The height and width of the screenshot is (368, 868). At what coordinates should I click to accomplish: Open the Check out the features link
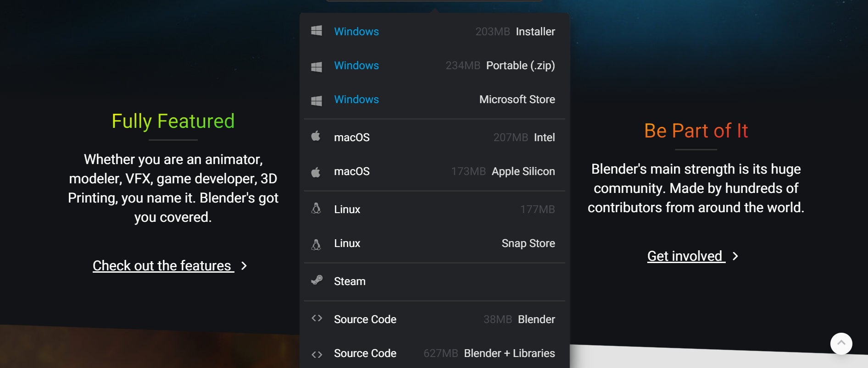[x=163, y=266]
